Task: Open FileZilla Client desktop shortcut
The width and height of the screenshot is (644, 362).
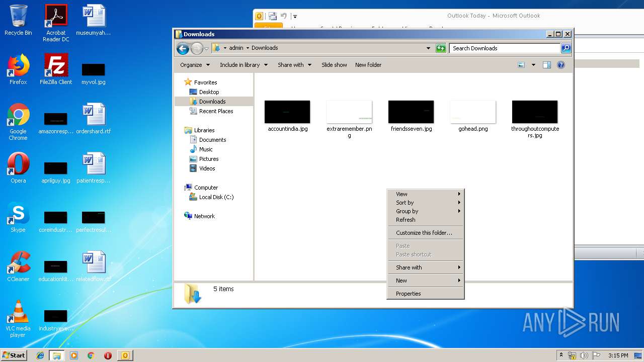Action: coord(56,69)
